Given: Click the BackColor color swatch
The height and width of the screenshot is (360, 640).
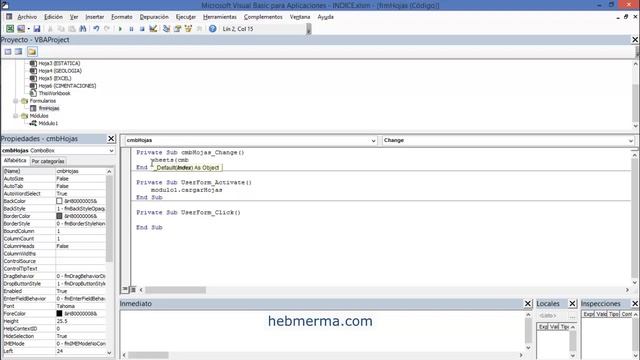Looking at the screenshot, I should 59,201.
